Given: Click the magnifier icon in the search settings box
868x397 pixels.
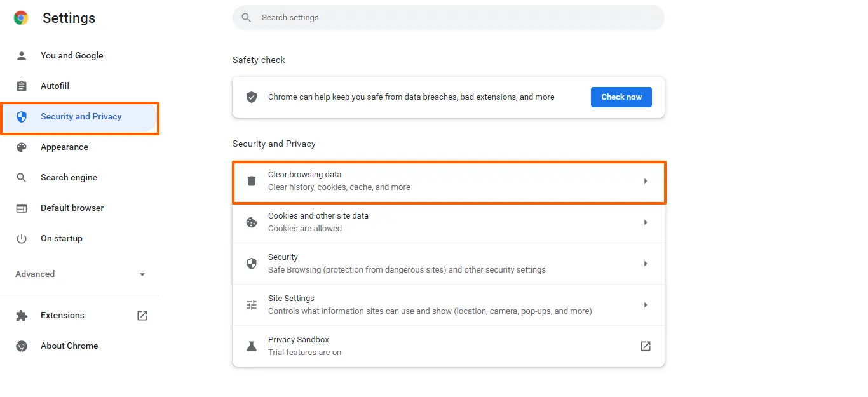Looking at the screenshot, I should [247, 18].
